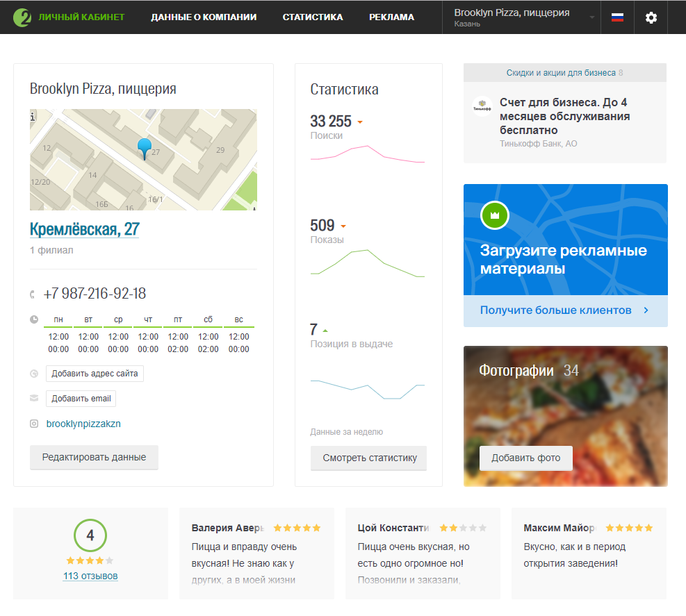Expand the 'Получите больше клиентов' chevron
The image size is (686, 616).
tap(646, 310)
